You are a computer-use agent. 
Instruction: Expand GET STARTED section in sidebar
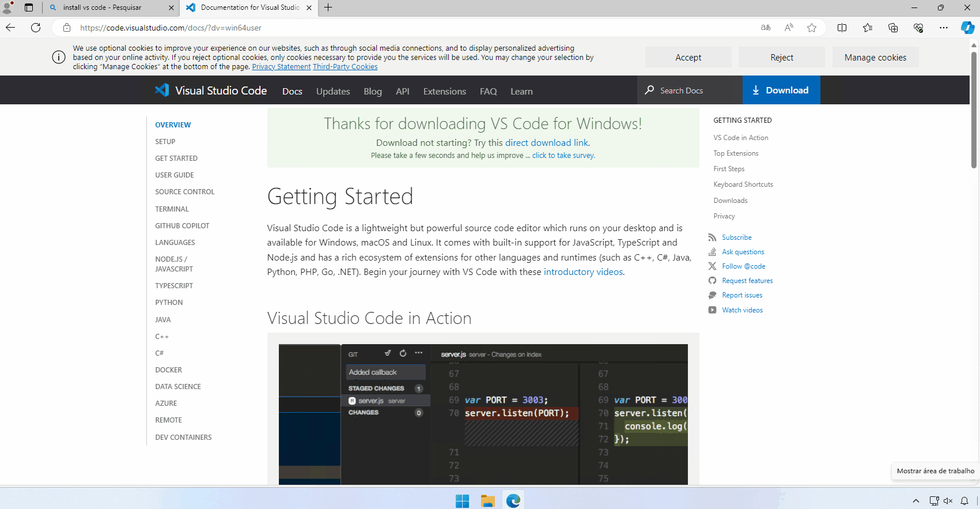coord(176,158)
